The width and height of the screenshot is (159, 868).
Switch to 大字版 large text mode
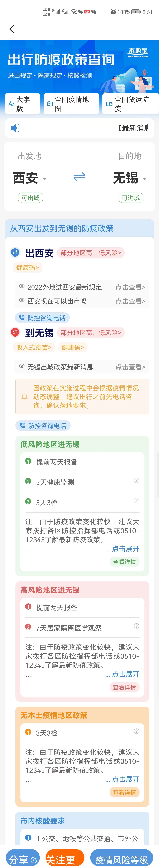coord(23,104)
